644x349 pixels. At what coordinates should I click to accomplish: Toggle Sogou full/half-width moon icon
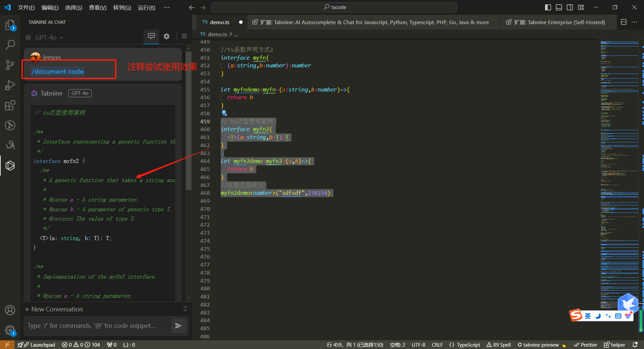pyautogui.click(x=598, y=316)
